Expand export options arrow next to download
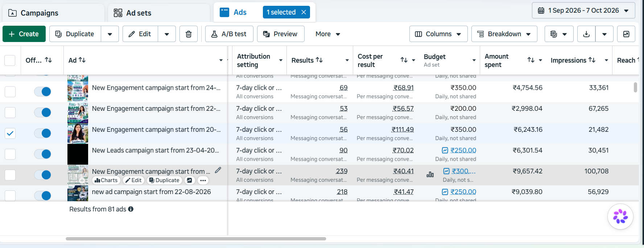This screenshot has height=248, width=644. tap(604, 34)
